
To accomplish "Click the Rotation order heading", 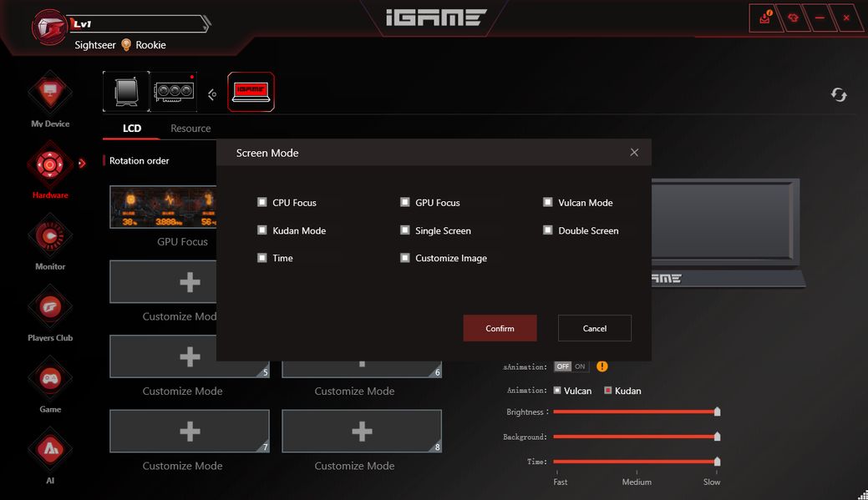I will click(139, 160).
